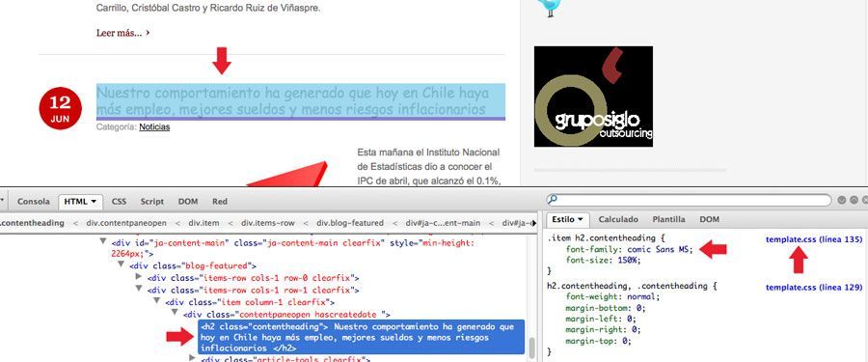This screenshot has height=362, width=868.
Task: Open the Script panel tab
Action: (x=151, y=202)
